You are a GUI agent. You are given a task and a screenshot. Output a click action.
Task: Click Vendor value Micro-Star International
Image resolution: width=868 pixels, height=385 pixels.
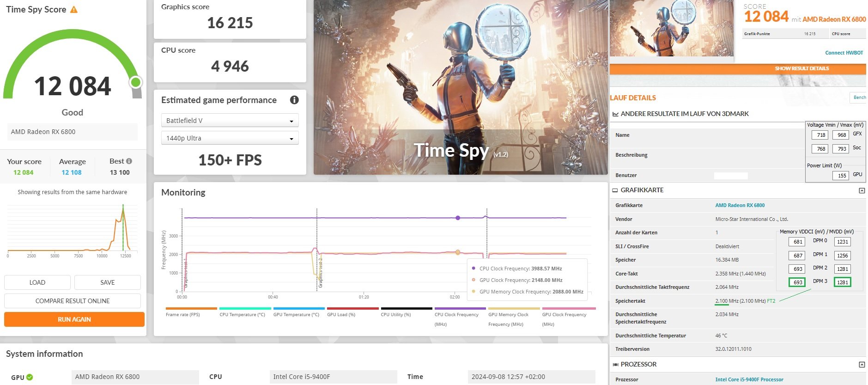point(752,219)
